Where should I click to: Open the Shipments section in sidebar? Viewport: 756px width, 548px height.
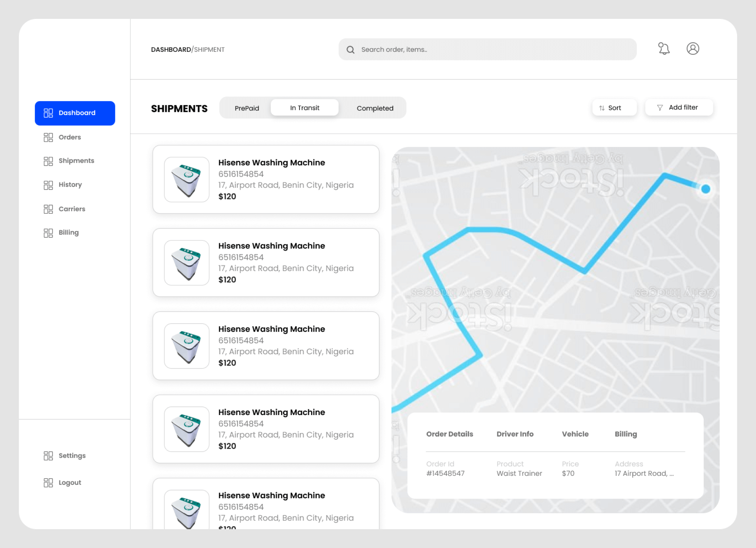coord(76,161)
